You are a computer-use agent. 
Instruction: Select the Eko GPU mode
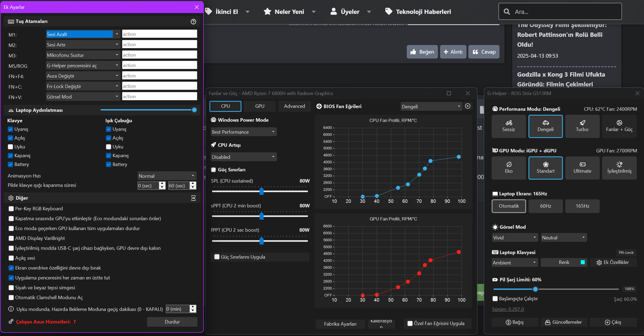pyautogui.click(x=508, y=168)
